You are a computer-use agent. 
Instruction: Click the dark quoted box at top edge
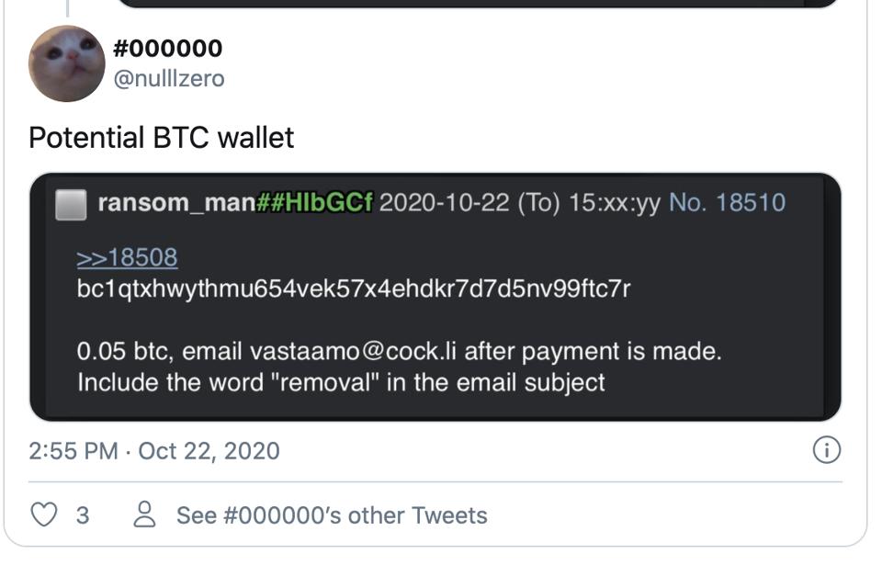(x=478, y=4)
